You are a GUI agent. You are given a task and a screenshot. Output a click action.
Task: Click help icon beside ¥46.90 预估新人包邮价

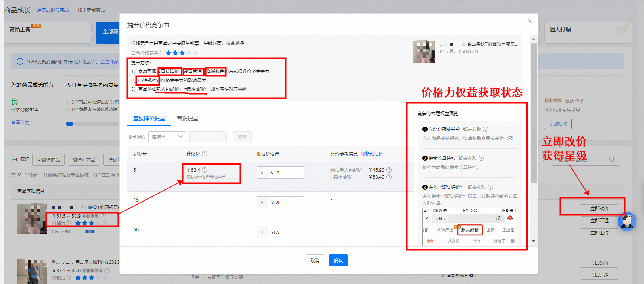coord(389,170)
